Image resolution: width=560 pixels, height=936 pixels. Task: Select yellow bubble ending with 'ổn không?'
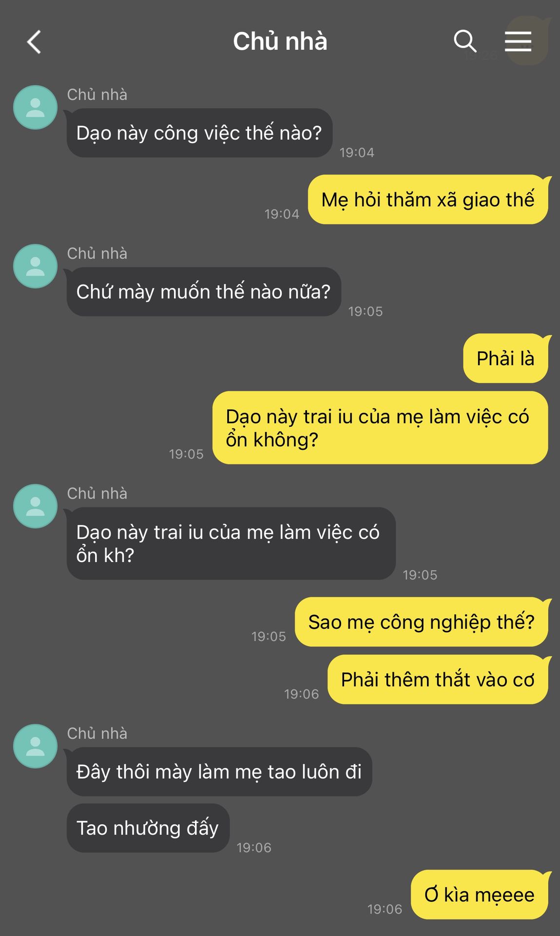380,428
